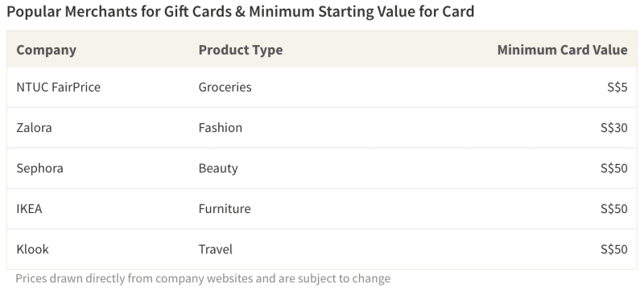Viewport: 644px width, 291px height.
Task: Click the Minimum Card Value column header
Action: tap(562, 50)
